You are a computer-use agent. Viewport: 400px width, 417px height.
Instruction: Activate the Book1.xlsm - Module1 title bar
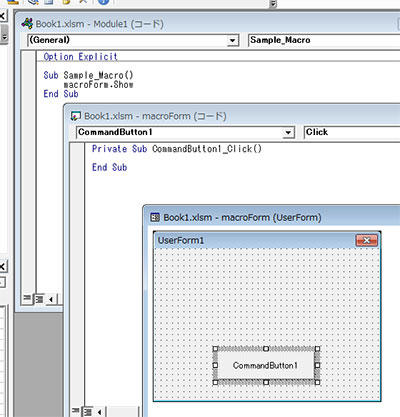point(208,24)
